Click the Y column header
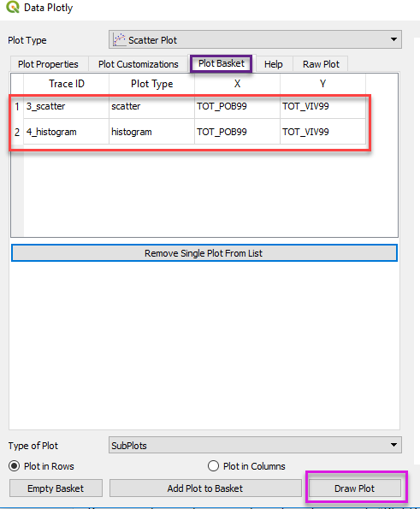420x509 pixels. [322, 84]
